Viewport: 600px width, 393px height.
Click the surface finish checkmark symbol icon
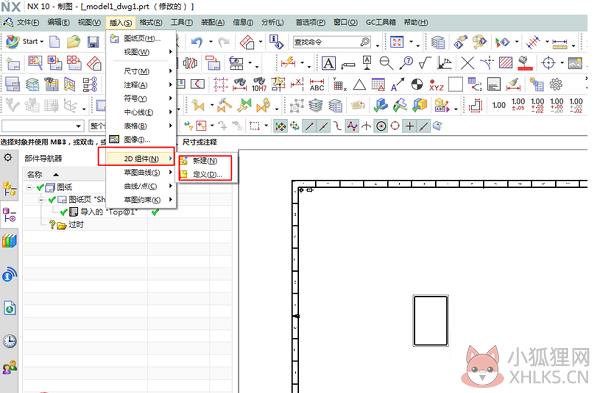[424, 63]
